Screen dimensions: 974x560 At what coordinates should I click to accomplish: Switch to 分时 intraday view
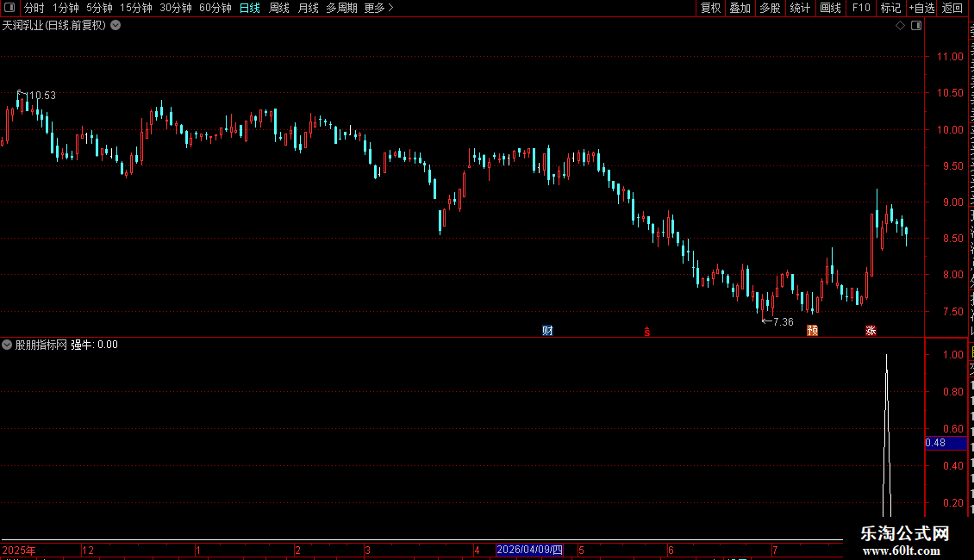[34, 8]
